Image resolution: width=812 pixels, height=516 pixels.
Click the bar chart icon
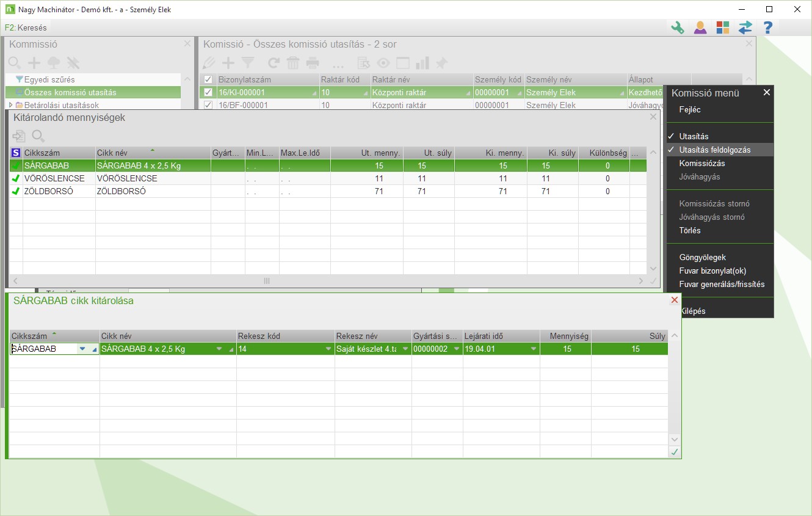coord(422,63)
